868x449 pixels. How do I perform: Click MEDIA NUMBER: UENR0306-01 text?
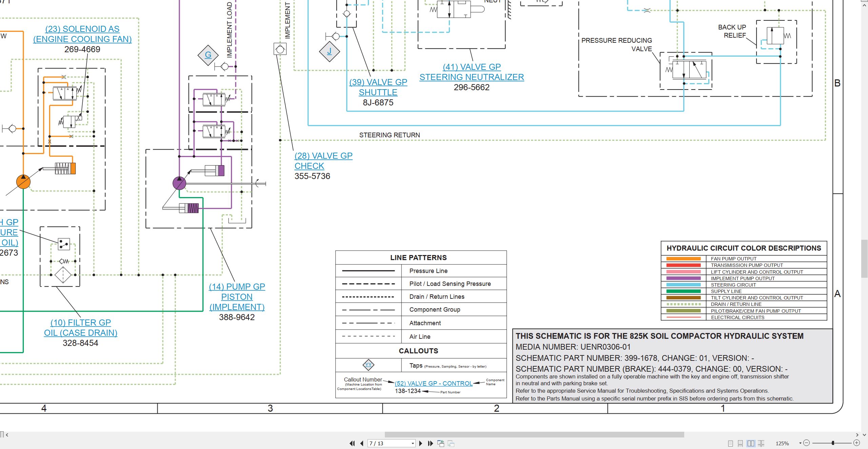[x=573, y=347]
